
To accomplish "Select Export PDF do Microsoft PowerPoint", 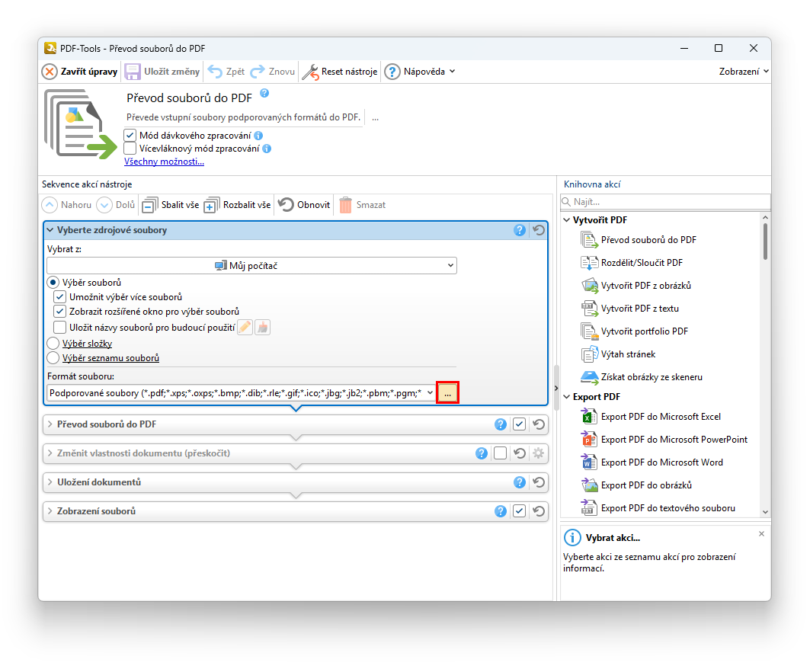I will 664,440.
